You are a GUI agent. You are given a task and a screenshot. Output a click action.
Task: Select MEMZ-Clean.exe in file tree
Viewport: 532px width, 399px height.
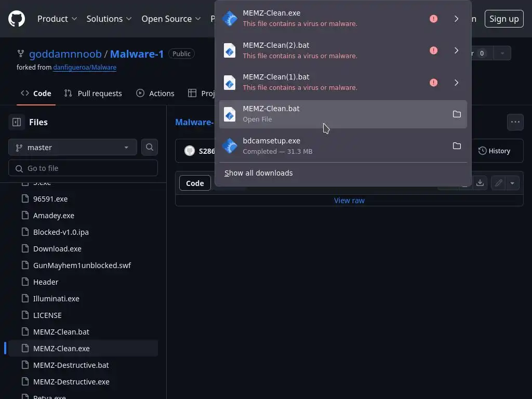point(83,349)
